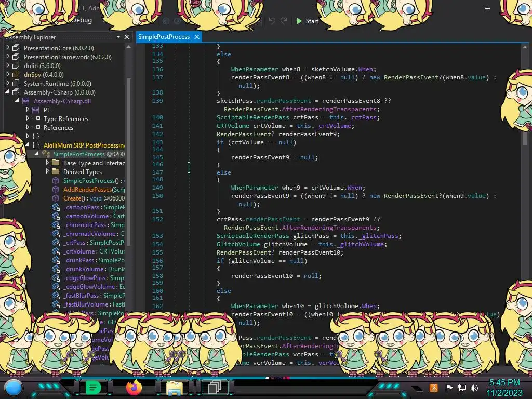
Task: Close the SimplePostProcess tab
Action: [197, 37]
